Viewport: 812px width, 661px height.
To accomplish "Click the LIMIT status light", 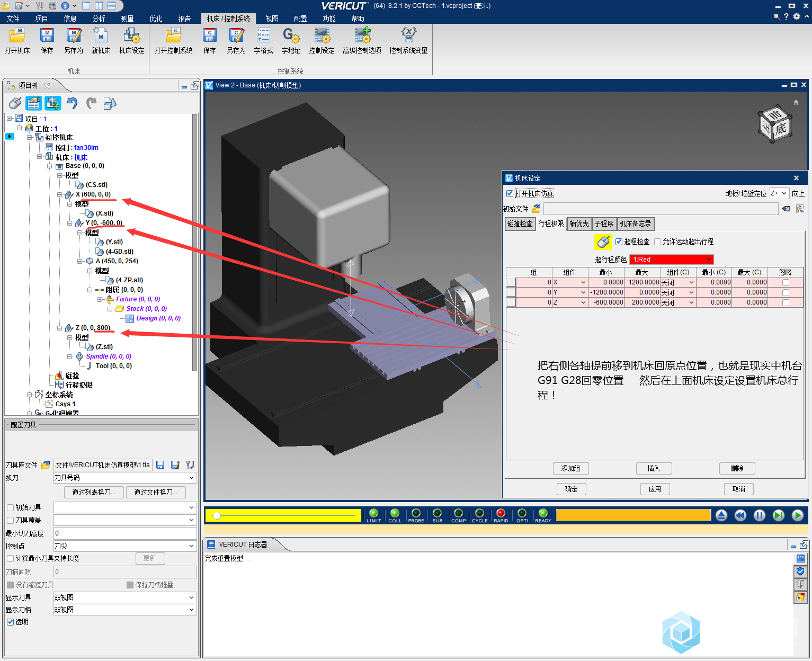I will coord(373,515).
